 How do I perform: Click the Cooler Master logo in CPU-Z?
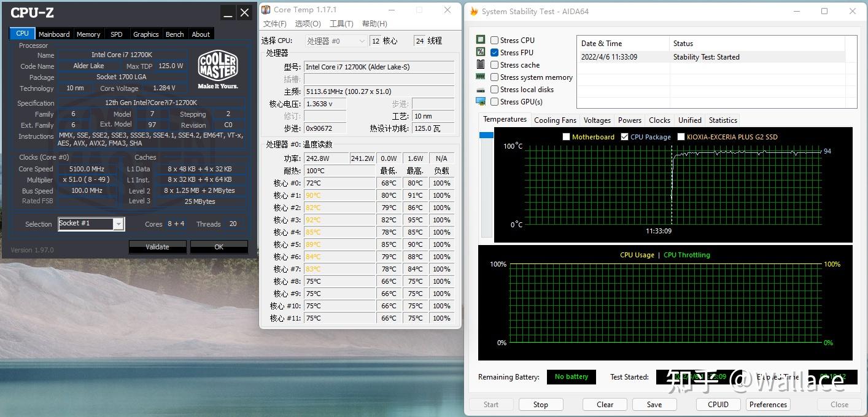click(x=217, y=71)
